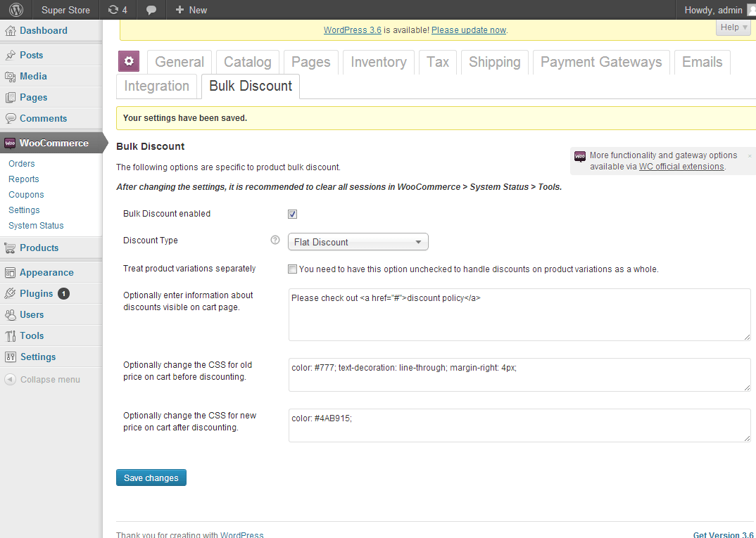Click the Collapse menu label
The height and width of the screenshot is (538, 756).
pyautogui.click(x=50, y=380)
